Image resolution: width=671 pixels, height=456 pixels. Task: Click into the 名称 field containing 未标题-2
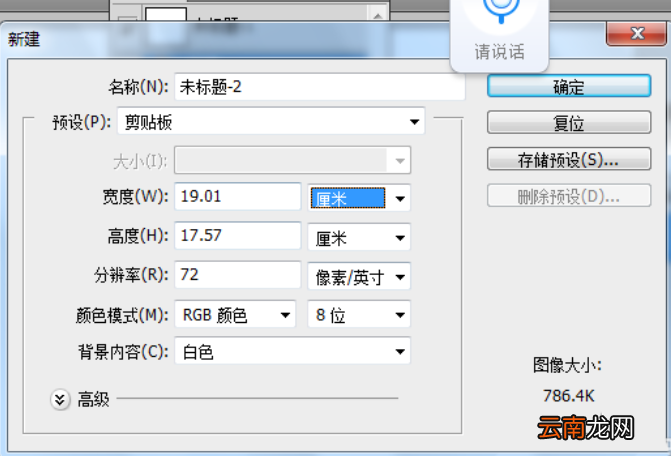(320, 87)
